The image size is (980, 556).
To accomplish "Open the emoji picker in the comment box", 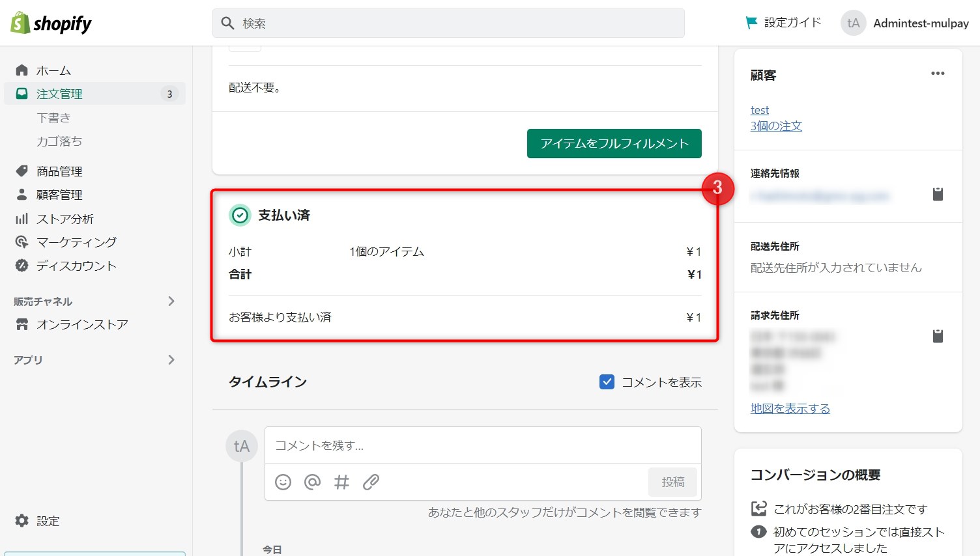I will tap(283, 482).
